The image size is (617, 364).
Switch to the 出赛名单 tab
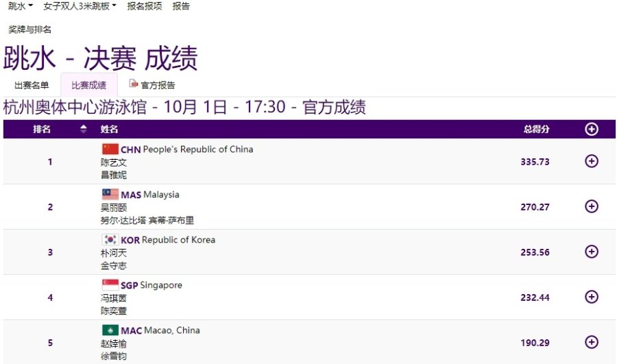click(32, 85)
